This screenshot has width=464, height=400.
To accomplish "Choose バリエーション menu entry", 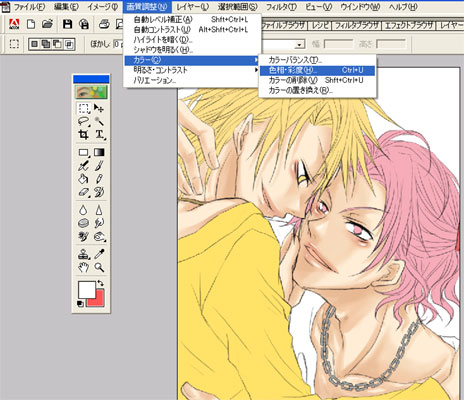I will (x=192, y=80).
